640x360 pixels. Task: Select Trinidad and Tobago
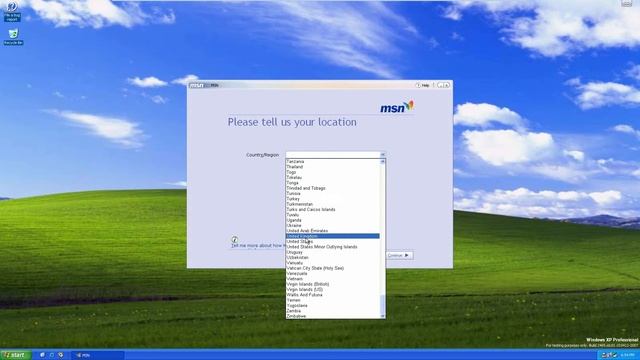[x=333, y=188]
